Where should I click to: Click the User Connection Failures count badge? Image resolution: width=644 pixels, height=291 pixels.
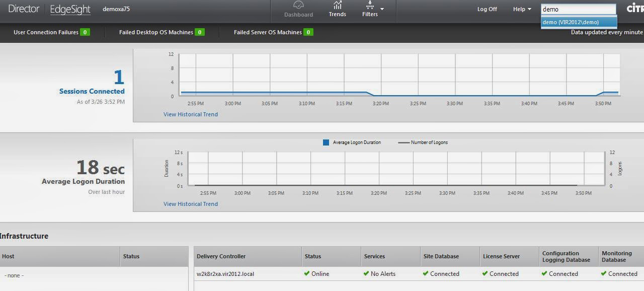[85, 32]
